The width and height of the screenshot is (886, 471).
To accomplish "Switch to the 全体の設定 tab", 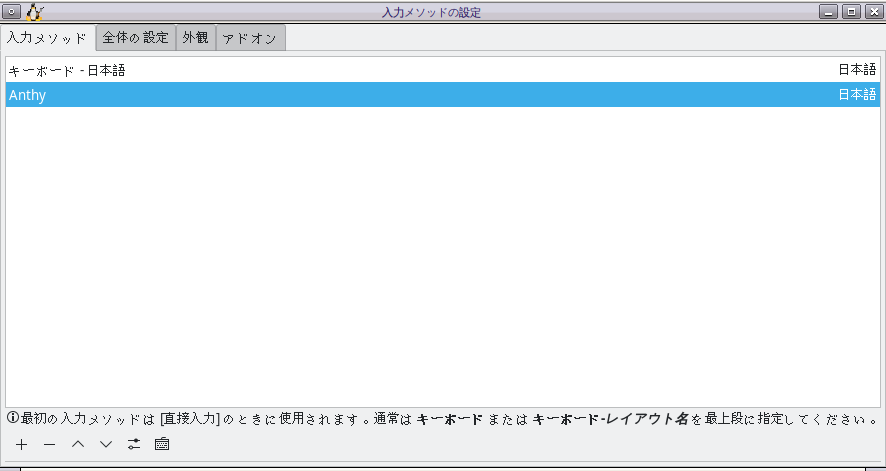I will pos(136,38).
